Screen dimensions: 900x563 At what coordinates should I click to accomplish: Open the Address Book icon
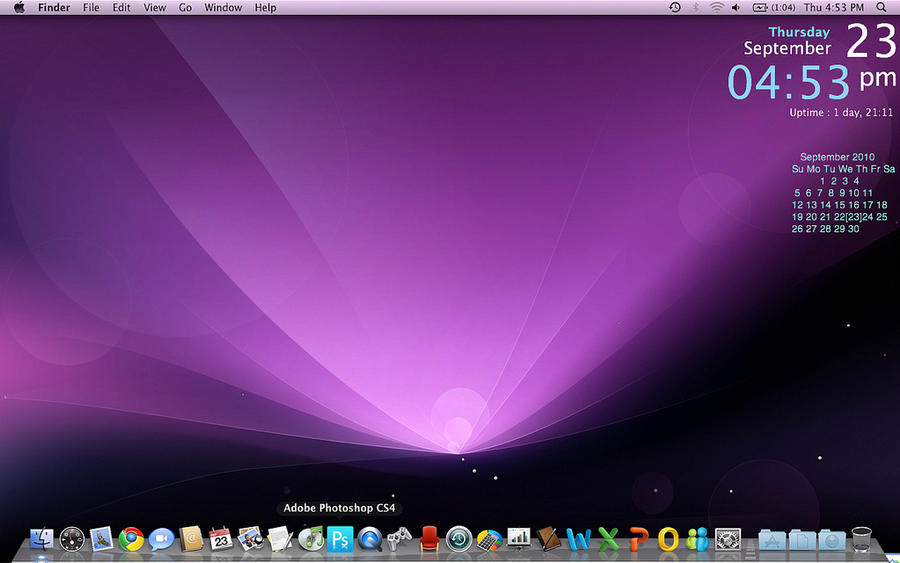191,539
